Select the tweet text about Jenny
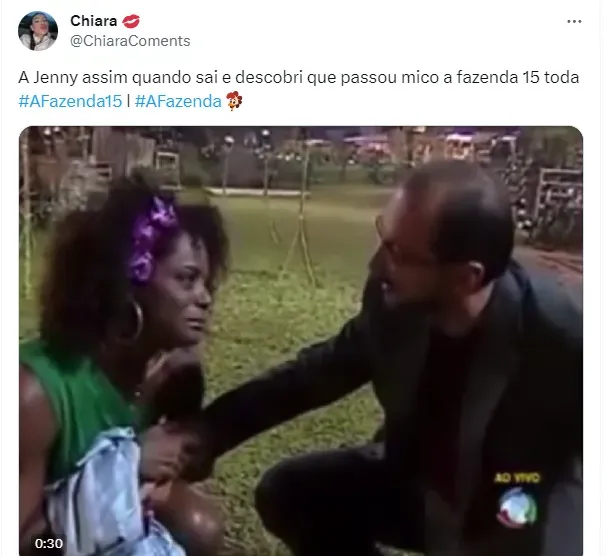 [298, 78]
